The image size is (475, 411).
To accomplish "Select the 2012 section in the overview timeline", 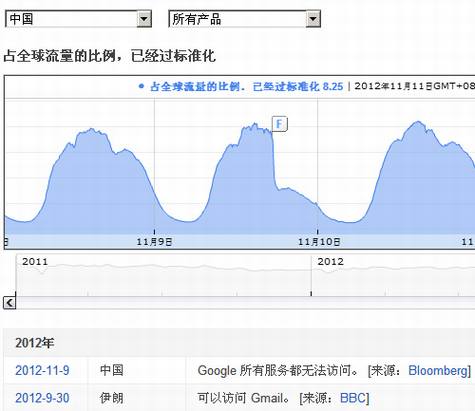I will (393, 275).
